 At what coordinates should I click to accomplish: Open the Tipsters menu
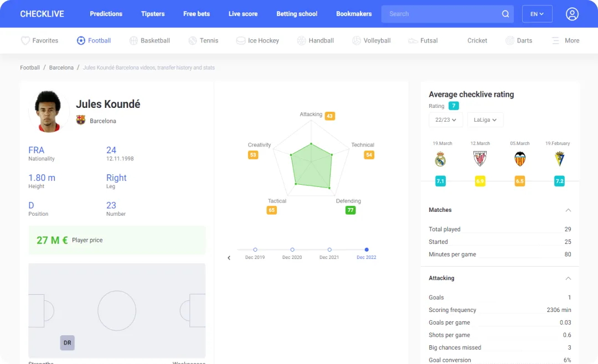click(153, 14)
